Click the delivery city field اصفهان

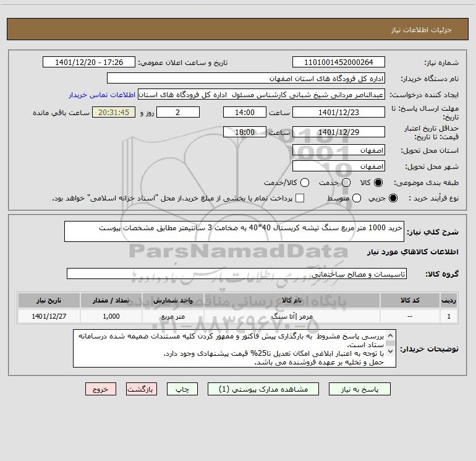pos(339,166)
